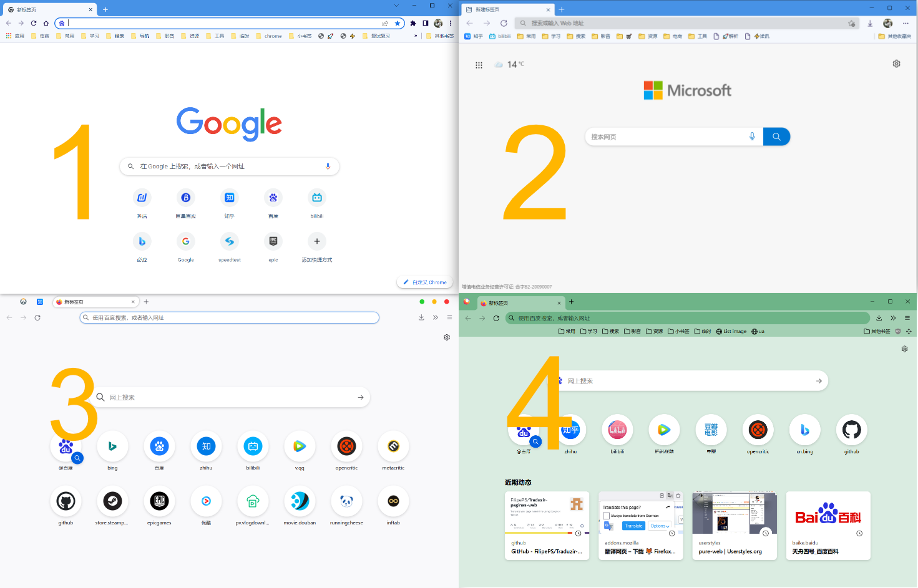The image size is (918, 588).
Task: Click the share icon in Chrome address bar
Action: (x=385, y=23)
